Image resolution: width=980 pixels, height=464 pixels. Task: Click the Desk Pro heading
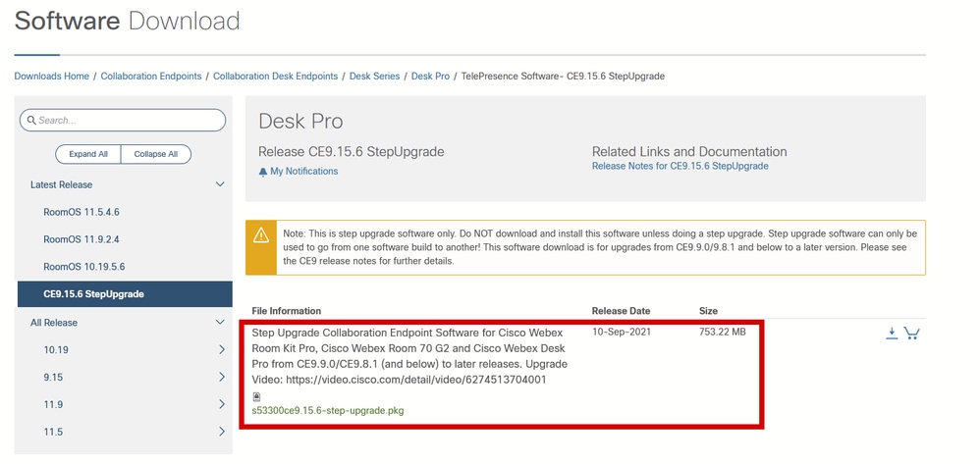(x=300, y=122)
